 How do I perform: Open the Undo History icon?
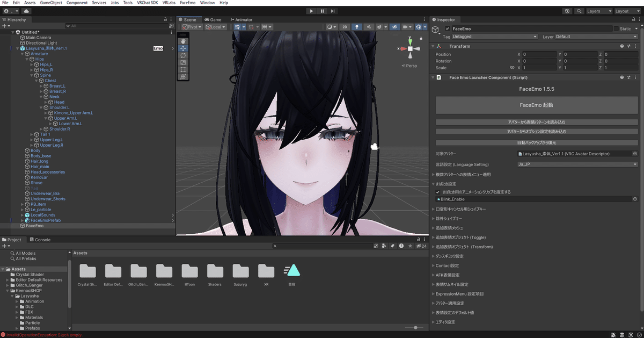coord(568,11)
